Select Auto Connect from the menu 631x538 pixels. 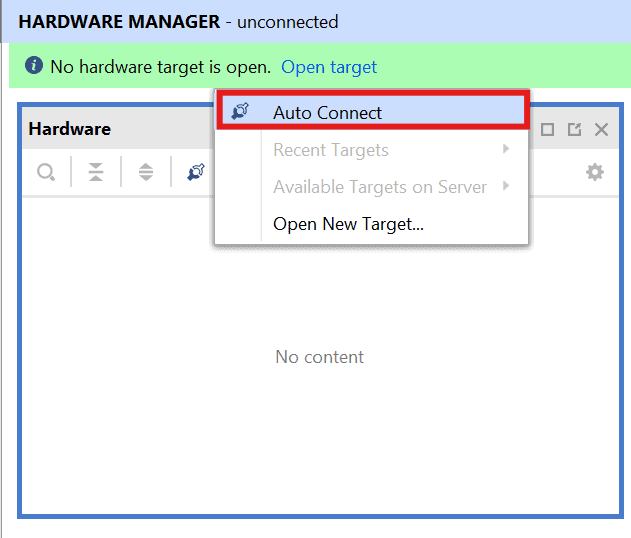click(x=327, y=113)
